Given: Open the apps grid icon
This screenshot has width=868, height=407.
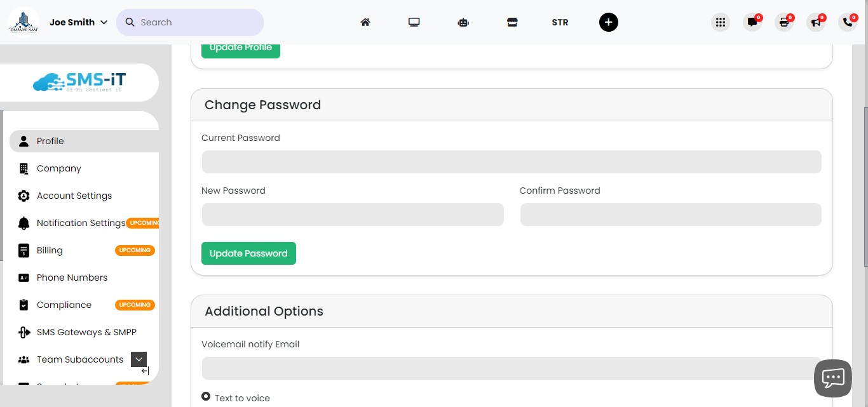Looking at the screenshot, I should pyautogui.click(x=720, y=22).
